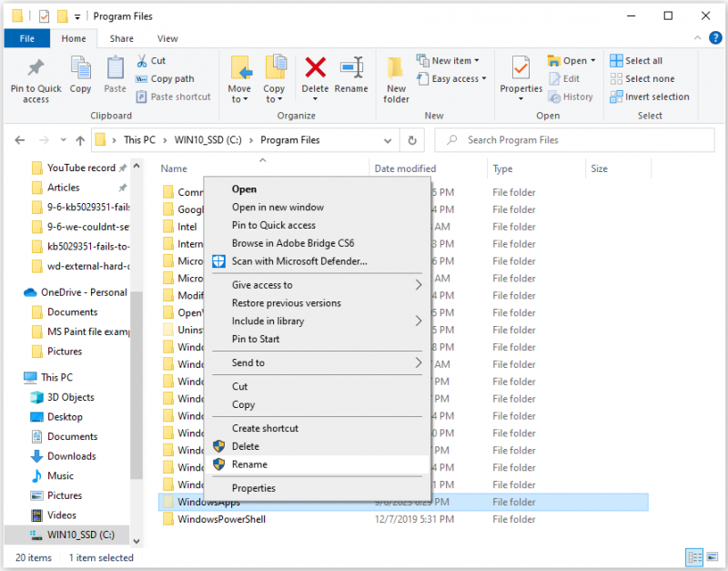
Task: Click the Search Program Files box
Action: click(x=575, y=140)
